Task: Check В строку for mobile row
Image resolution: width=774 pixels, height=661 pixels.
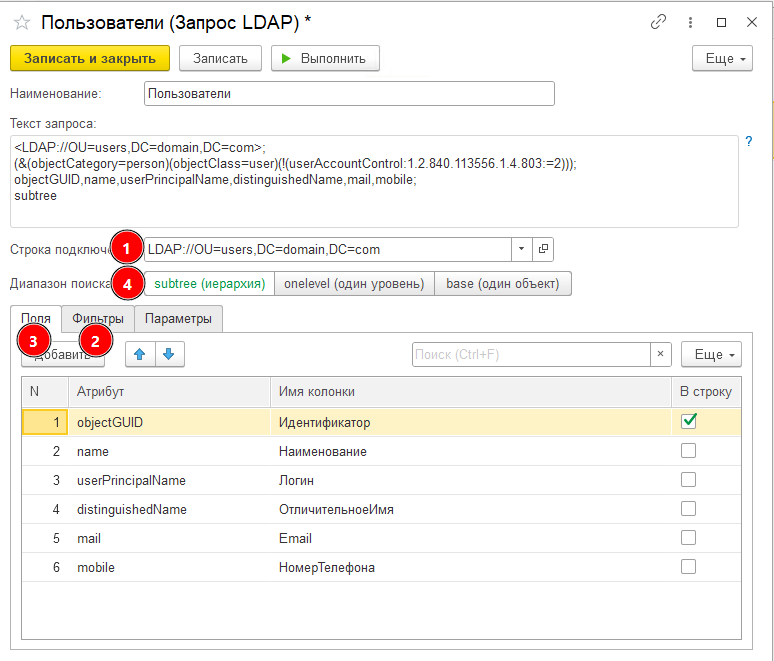Action: pyautogui.click(x=688, y=567)
